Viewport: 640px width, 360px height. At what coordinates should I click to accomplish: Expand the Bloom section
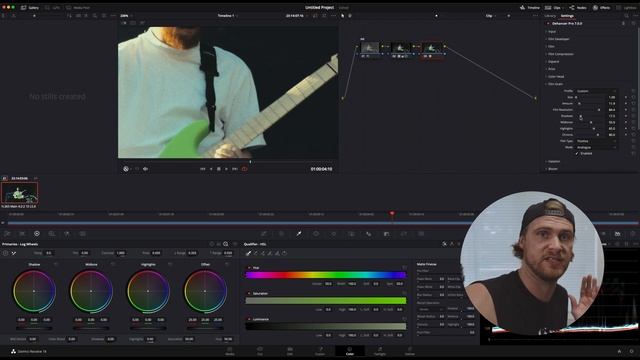click(x=552, y=169)
